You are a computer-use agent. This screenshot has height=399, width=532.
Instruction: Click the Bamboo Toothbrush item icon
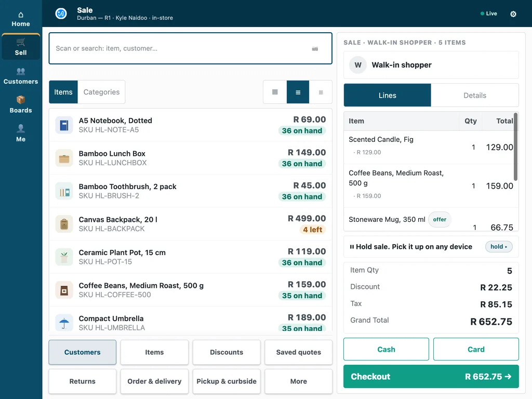(64, 191)
